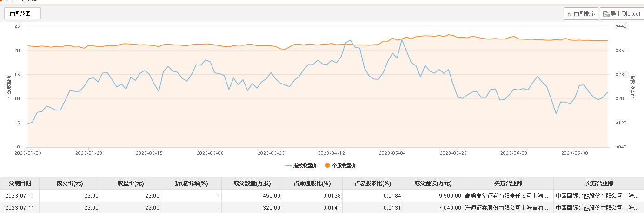Screen dimensions: 644x213
Task: Click the 成交金额(万元) column header
Action: (x=432, y=183)
